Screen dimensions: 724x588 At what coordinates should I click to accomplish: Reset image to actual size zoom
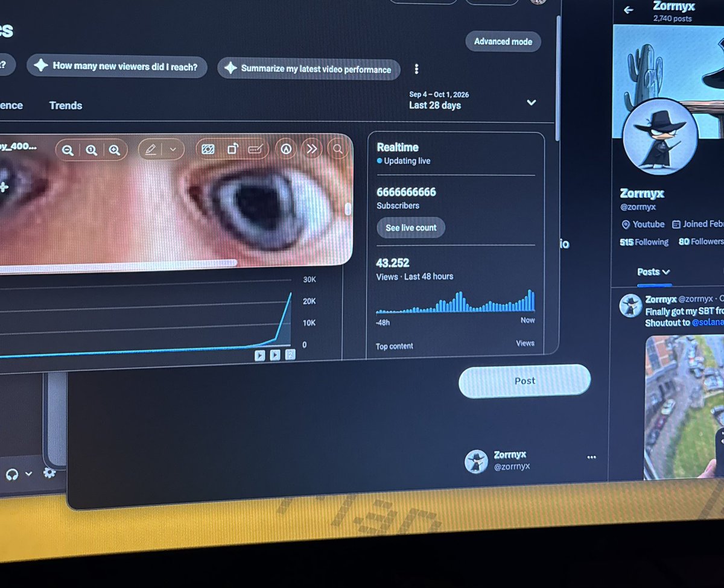click(91, 150)
